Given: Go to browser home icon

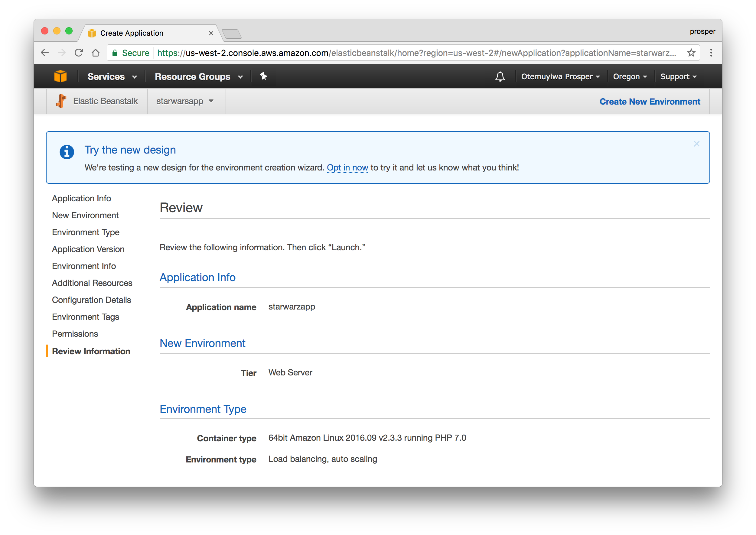Looking at the screenshot, I should 96,53.
